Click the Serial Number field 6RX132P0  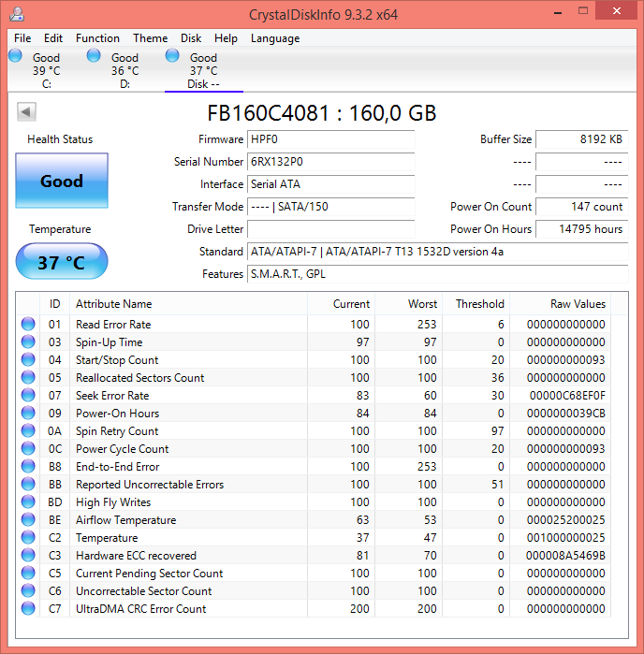pos(331,162)
